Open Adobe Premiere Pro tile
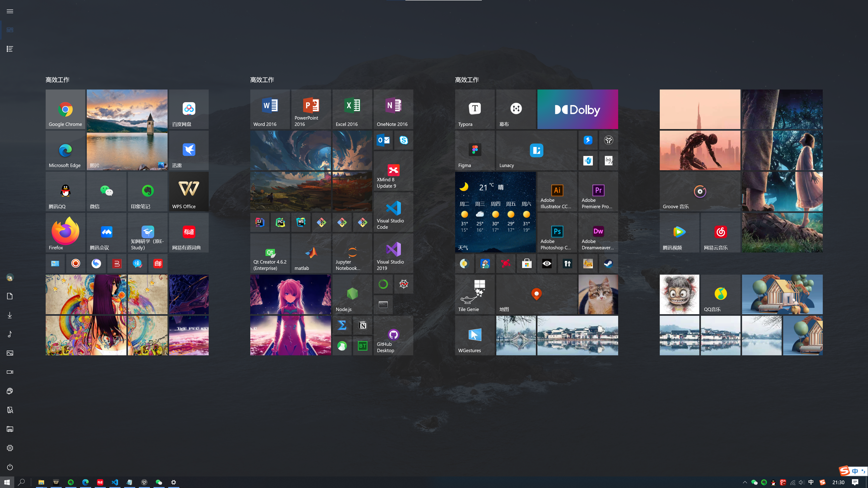868x488 pixels. click(598, 192)
